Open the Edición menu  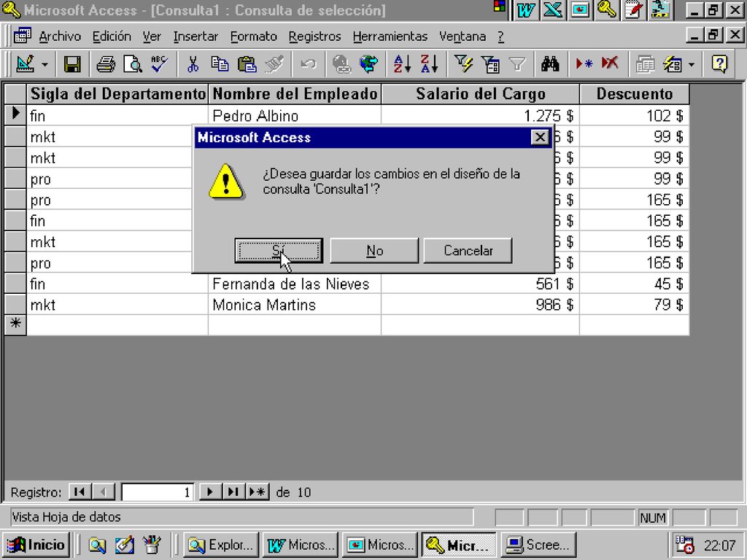pos(112,36)
